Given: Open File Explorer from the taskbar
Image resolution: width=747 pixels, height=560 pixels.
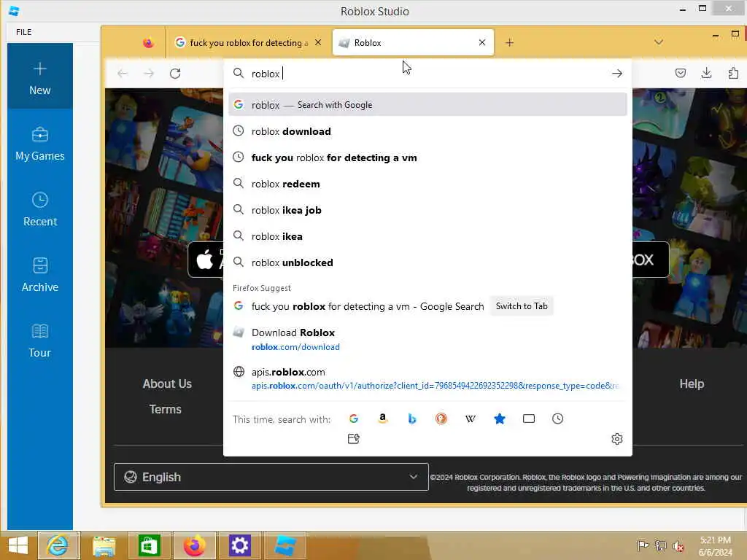Looking at the screenshot, I should click(x=104, y=545).
